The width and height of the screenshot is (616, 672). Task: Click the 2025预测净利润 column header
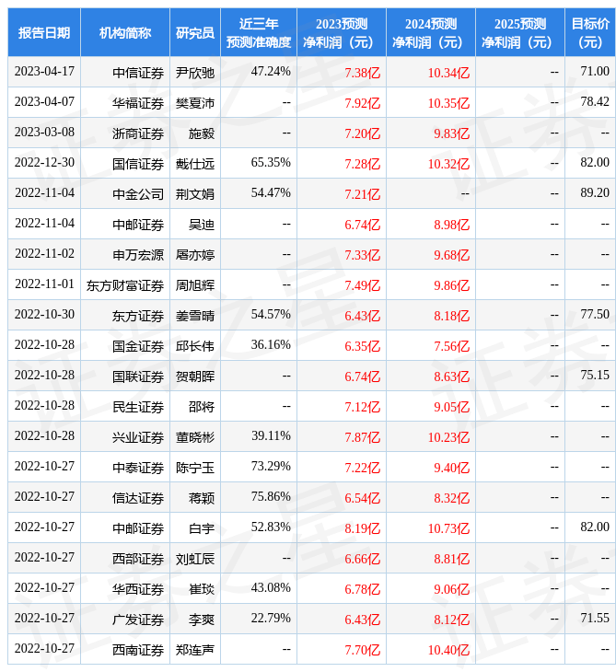(520, 32)
